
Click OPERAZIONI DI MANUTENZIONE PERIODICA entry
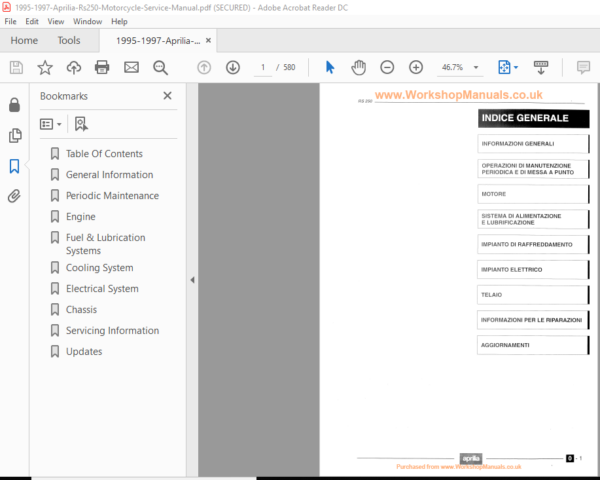point(533,169)
